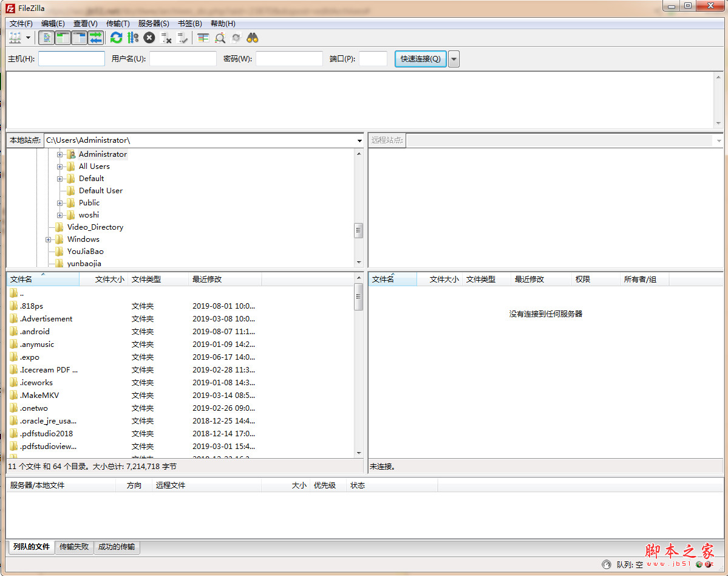The height and width of the screenshot is (576, 728).
Task: Expand the Administrator tree node
Action: pyautogui.click(x=60, y=155)
